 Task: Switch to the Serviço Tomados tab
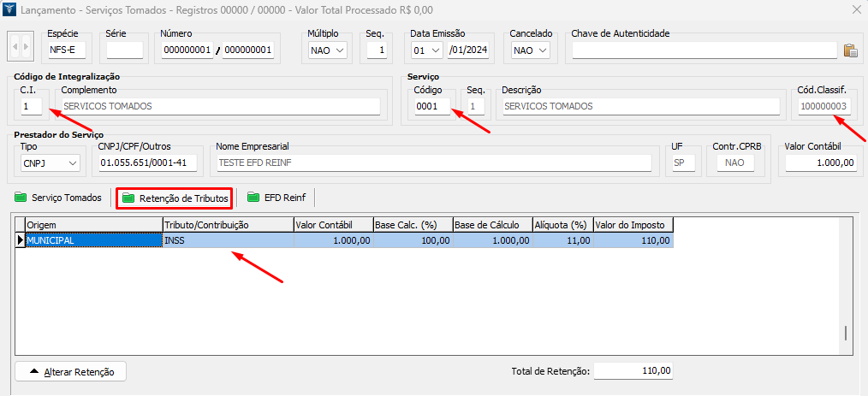(x=66, y=198)
